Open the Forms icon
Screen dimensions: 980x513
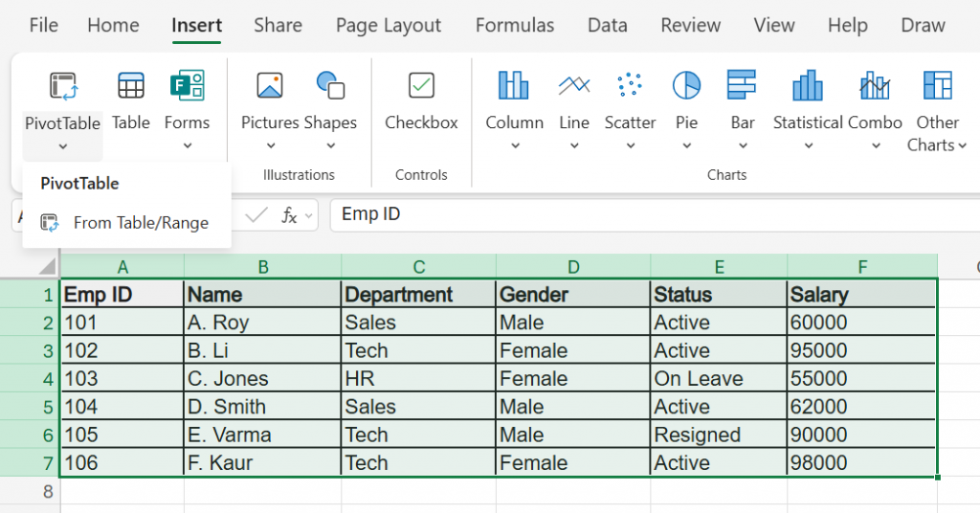coord(187,87)
